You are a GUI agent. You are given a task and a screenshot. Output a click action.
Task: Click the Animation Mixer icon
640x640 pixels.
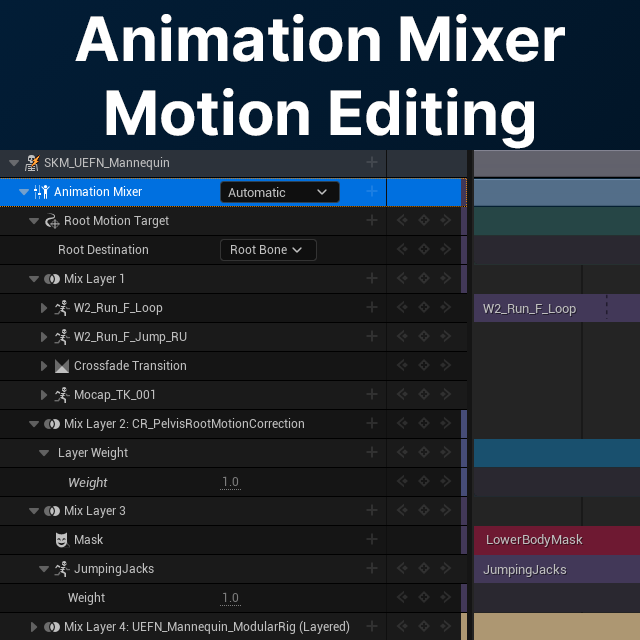click(x=42, y=192)
